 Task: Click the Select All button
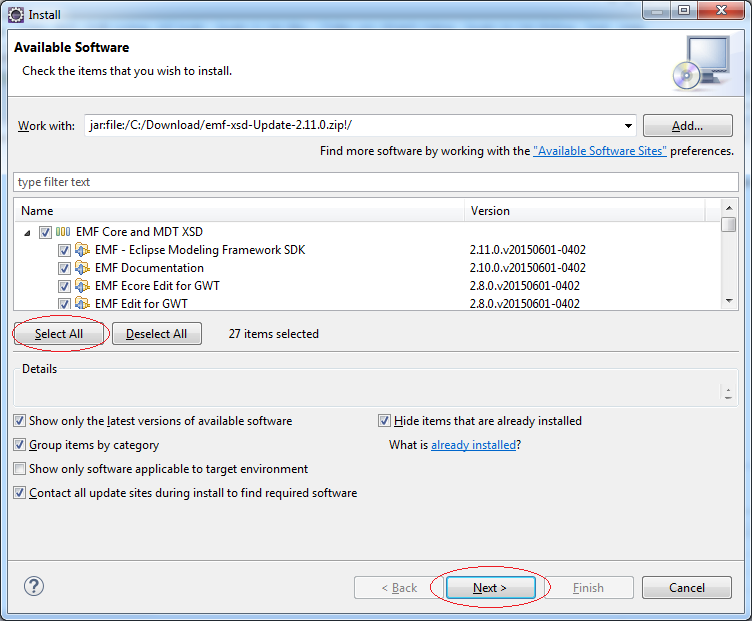[59, 334]
